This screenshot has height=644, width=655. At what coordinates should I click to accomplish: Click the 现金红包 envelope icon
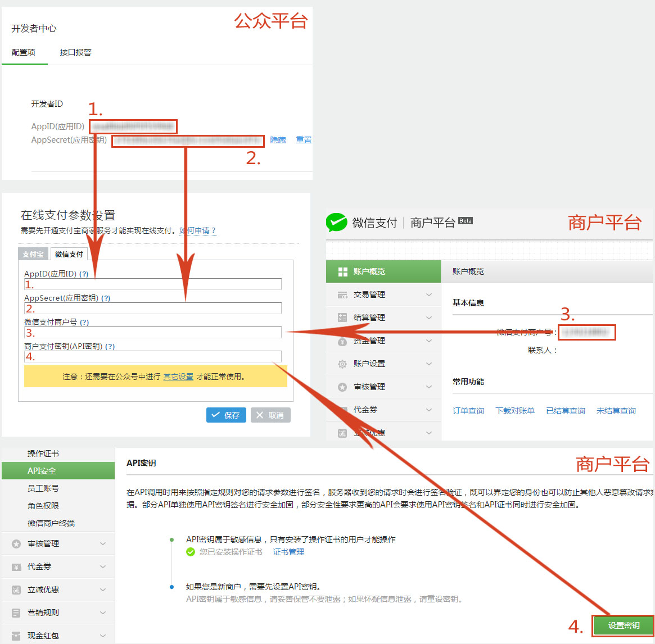tap(16, 636)
